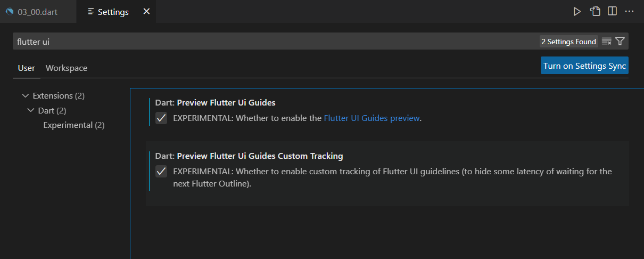Open the Flutter UI Guides preview link
Image resolution: width=644 pixels, height=259 pixels.
pyautogui.click(x=371, y=118)
